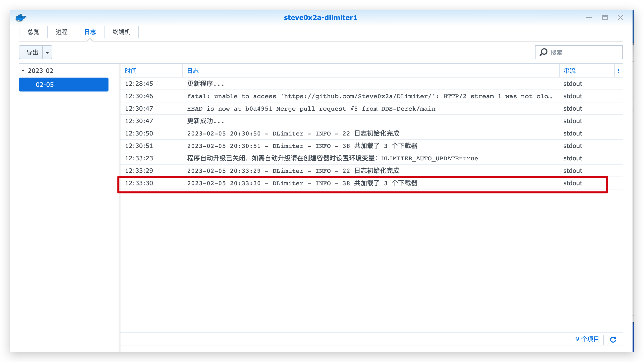The width and height of the screenshot is (644, 362).
Task: Click the 导出 button
Action: 31,52
